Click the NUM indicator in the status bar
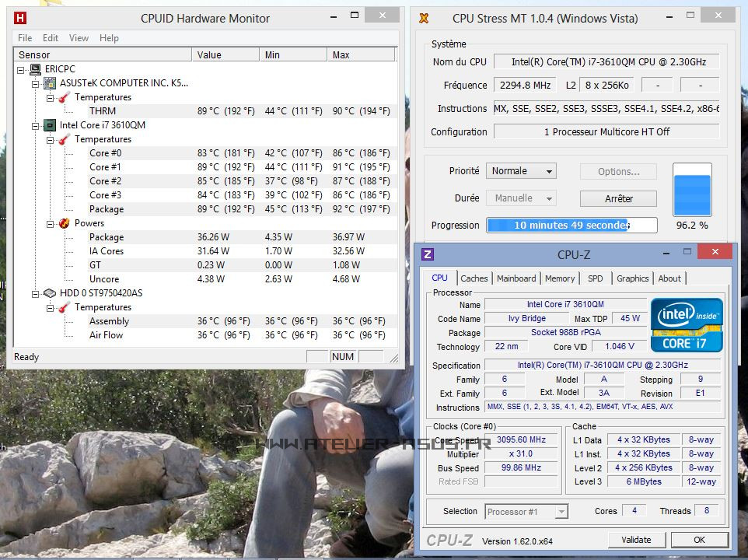Viewport: 748px width, 560px height. 342,356
